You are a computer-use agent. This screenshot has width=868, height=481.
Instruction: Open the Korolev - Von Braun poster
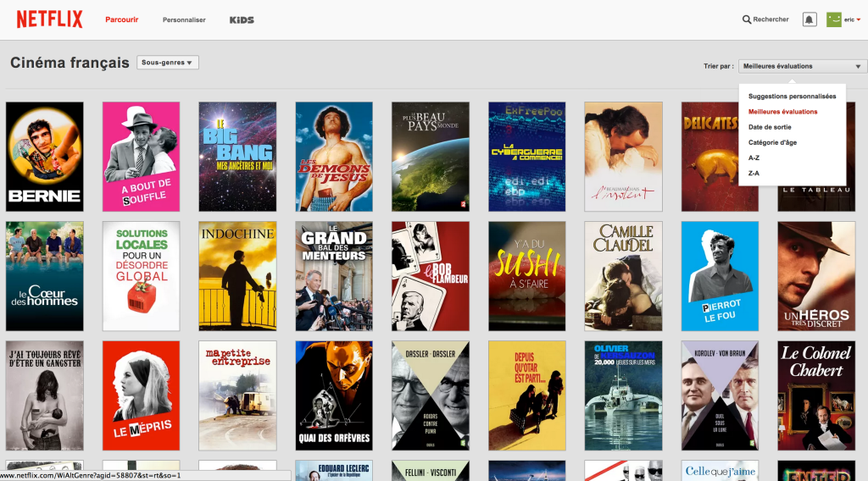pos(720,395)
